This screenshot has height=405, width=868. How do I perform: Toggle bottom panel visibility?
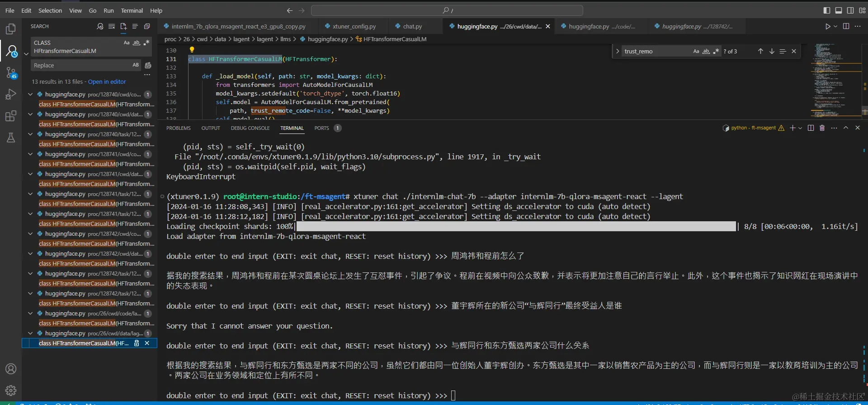tap(839, 10)
